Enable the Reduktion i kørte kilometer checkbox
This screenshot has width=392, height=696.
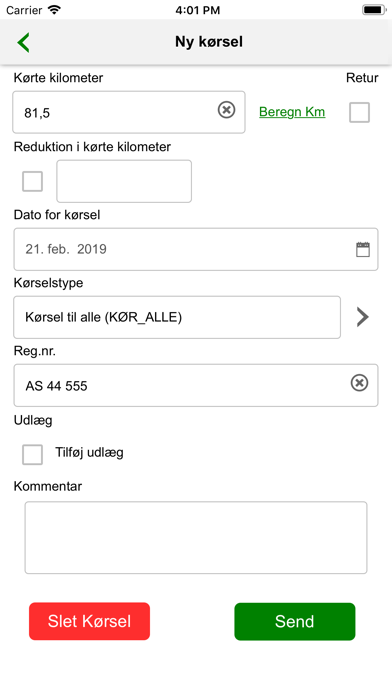tap(32, 182)
